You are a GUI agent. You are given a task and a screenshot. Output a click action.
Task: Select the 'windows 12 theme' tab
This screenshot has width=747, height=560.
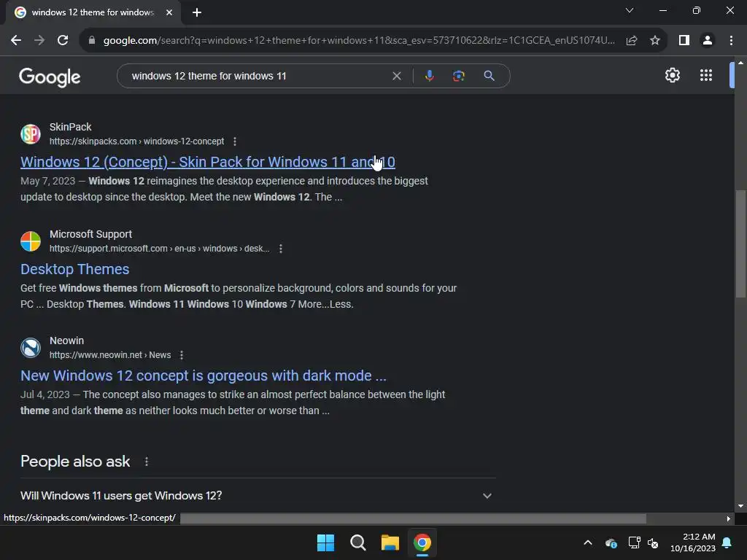click(93, 12)
